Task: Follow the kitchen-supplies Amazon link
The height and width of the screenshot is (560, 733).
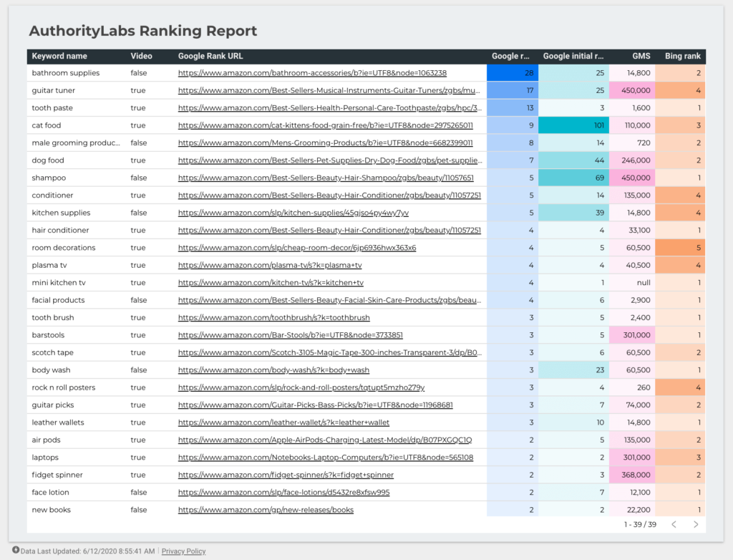Action: click(x=293, y=213)
